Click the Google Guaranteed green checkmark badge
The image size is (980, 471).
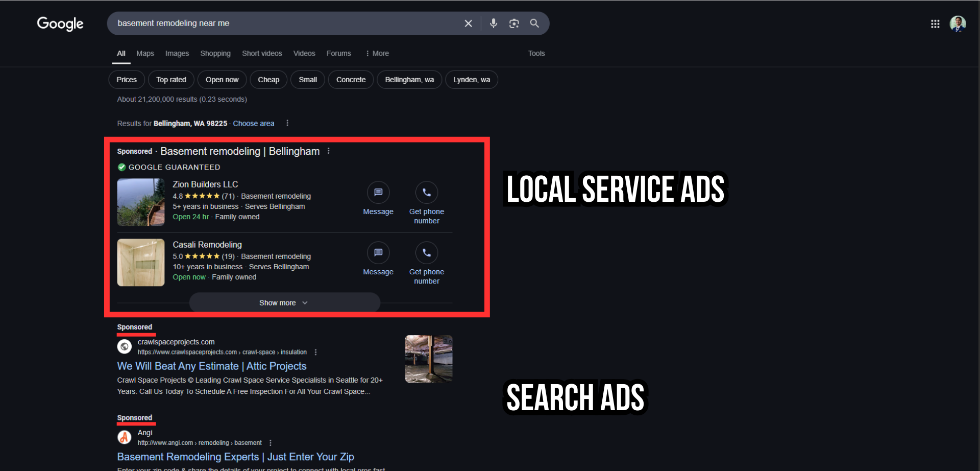point(121,167)
